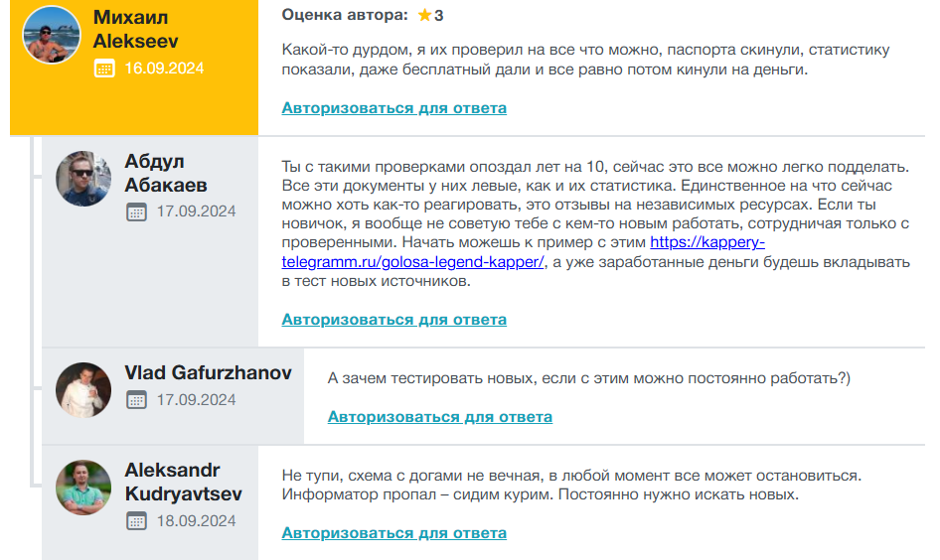Authorize to reply to Vlad Gafurzhanov's comment
940x560 pixels.
tap(439, 417)
